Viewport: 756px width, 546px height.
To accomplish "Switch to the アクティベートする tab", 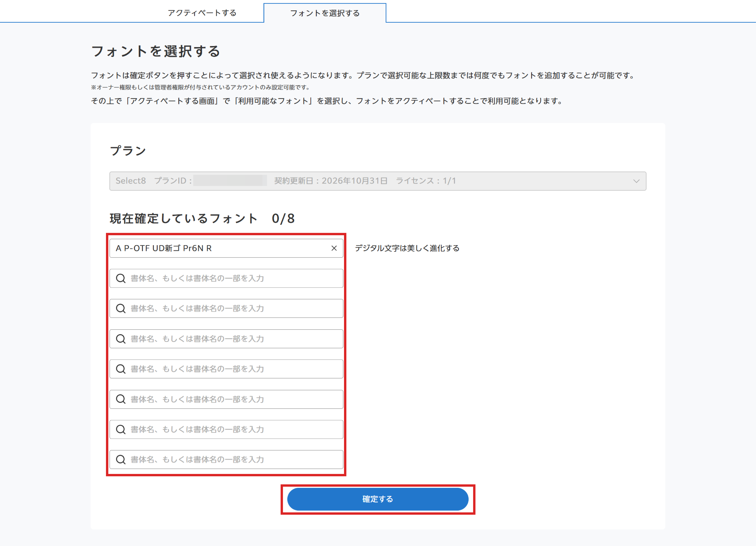I will coord(202,13).
